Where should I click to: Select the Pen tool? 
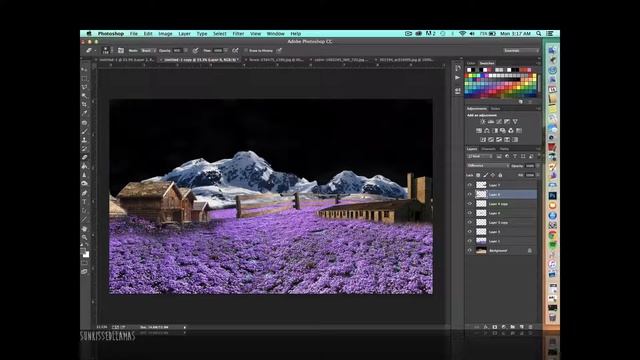coord(84,193)
